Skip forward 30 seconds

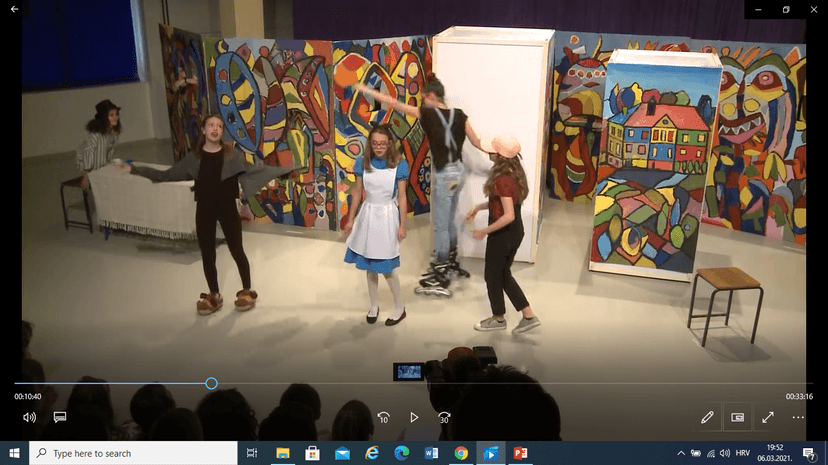tap(444, 417)
